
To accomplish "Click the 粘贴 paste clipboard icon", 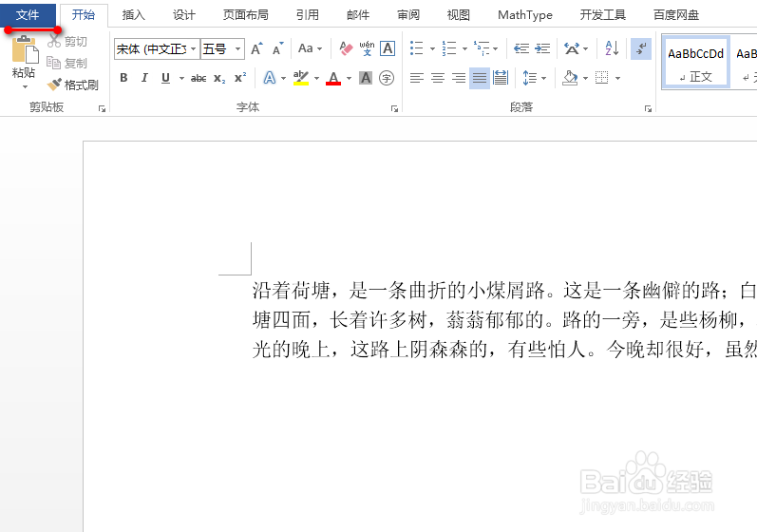I will coord(25,49).
